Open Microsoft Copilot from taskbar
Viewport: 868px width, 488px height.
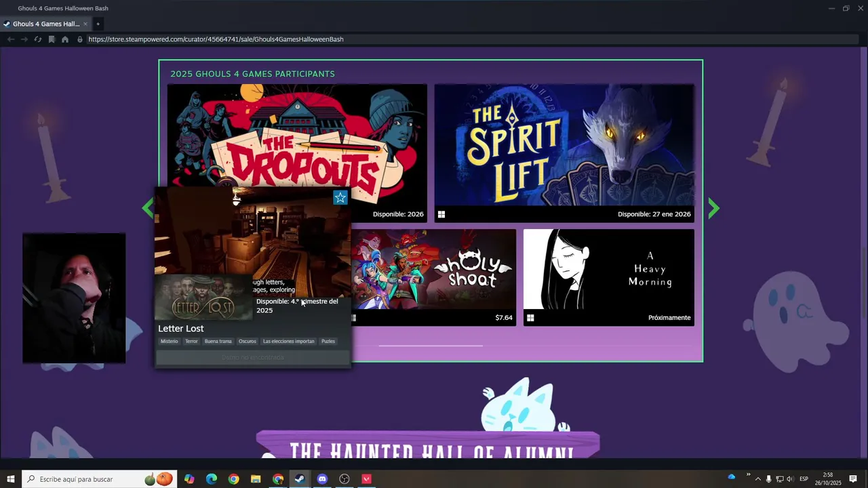click(x=189, y=479)
